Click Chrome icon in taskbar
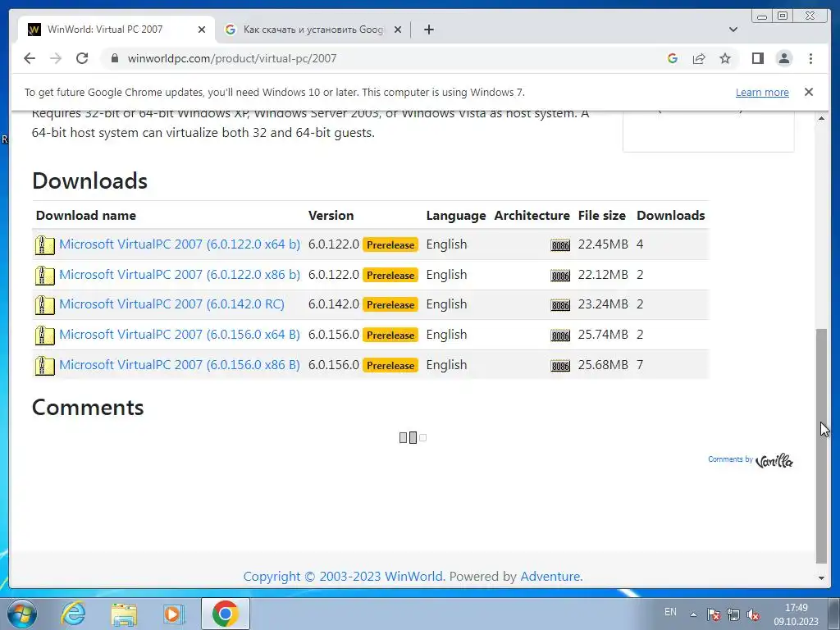This screenshot has width=840, height=630. (x=226, y=614)
